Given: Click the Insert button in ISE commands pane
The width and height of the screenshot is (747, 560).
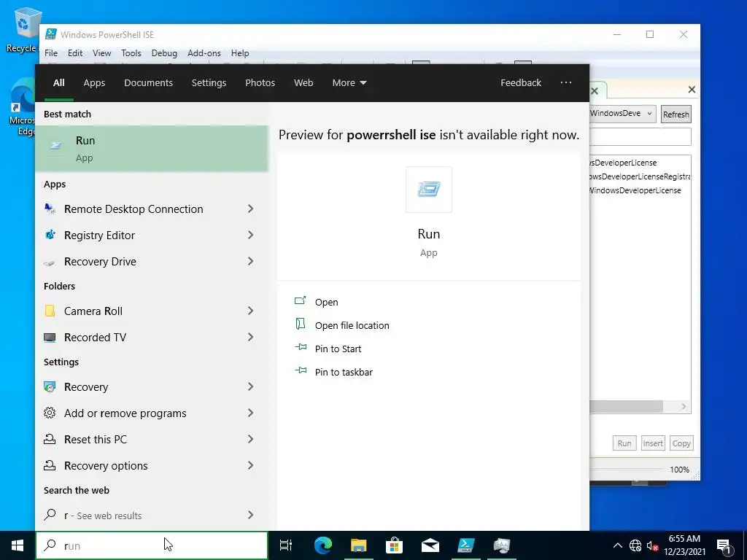Looking at the screenshot, I should coord(653,443).
